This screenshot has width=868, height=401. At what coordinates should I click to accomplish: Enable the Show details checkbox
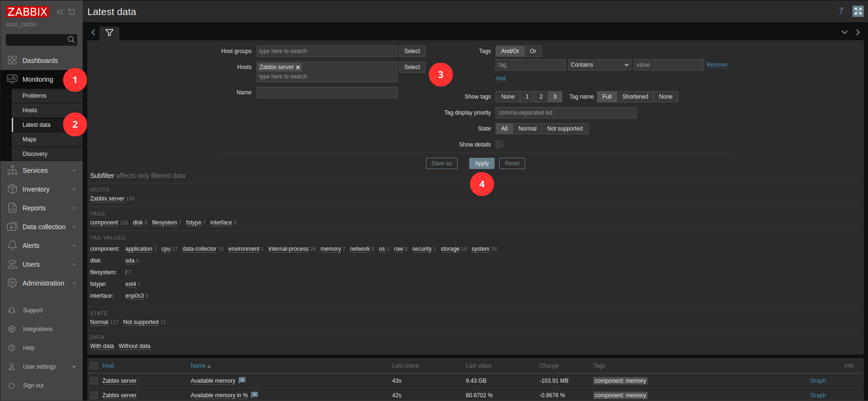[499, 144]
